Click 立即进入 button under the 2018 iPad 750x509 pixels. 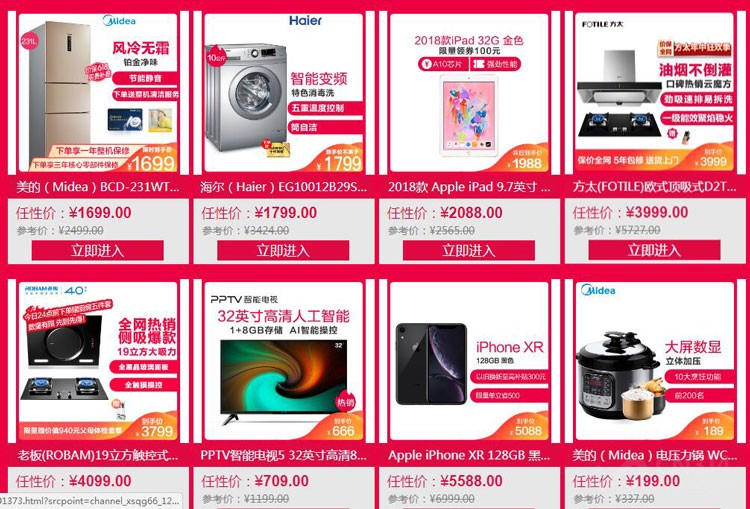click(x=469, y=250)
